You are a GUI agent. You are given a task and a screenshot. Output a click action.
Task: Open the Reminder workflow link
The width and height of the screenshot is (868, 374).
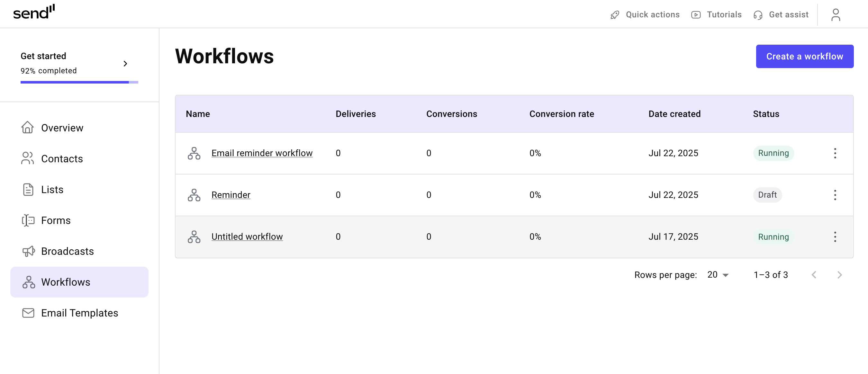tap(231, 195)
